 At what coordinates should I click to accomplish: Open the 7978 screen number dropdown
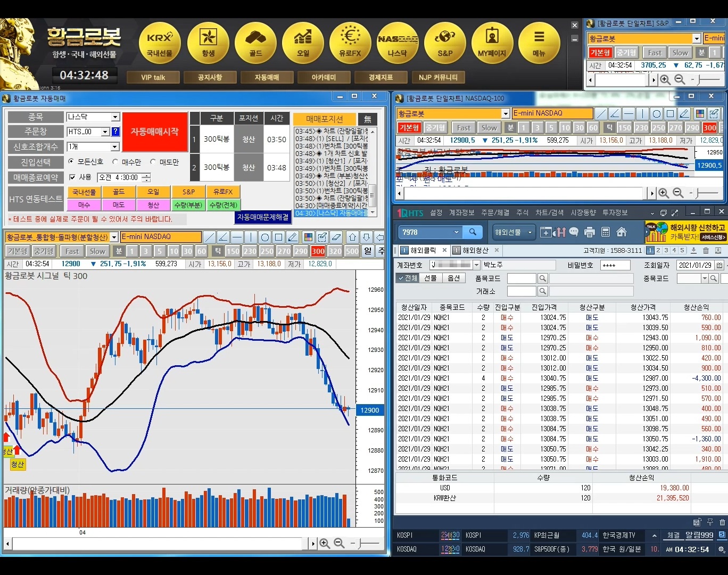(x=456, y=232)
